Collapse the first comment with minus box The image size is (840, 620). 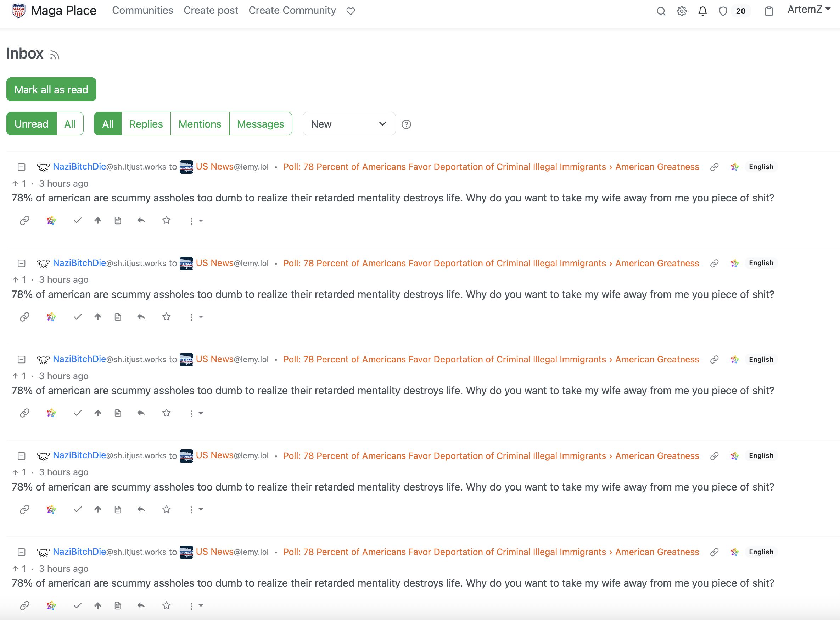[22, 167]
